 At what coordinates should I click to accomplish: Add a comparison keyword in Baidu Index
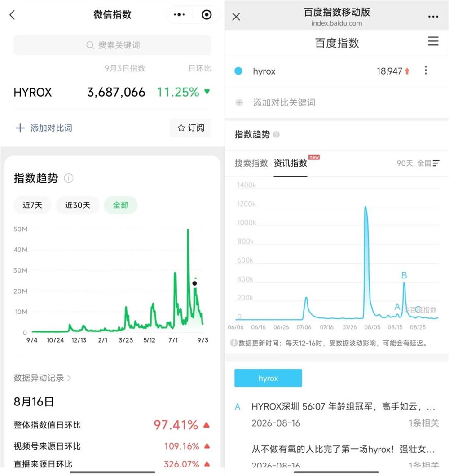tap(284, 102)
